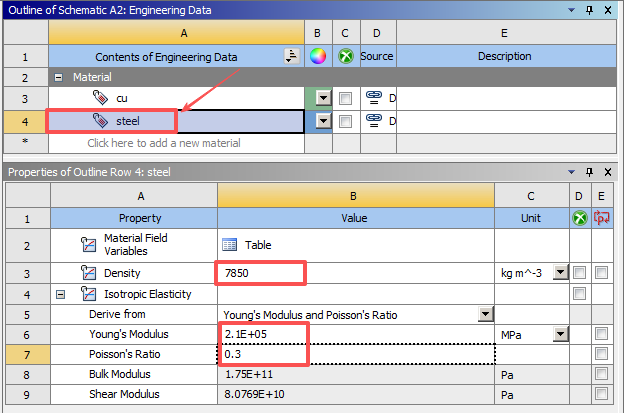Click the Material Field Variables property icon
624x413 pixels.
pos(88,244)
